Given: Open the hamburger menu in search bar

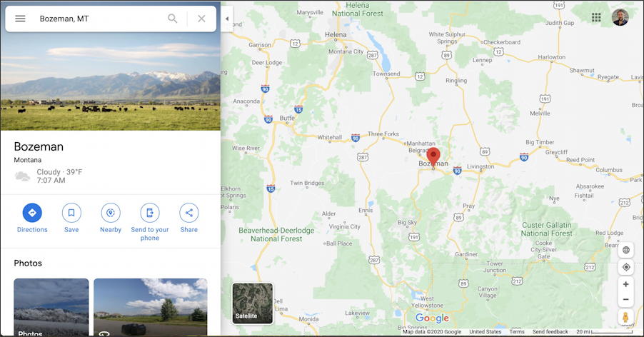Looking at the screenshot, I should tap(20, 19).
